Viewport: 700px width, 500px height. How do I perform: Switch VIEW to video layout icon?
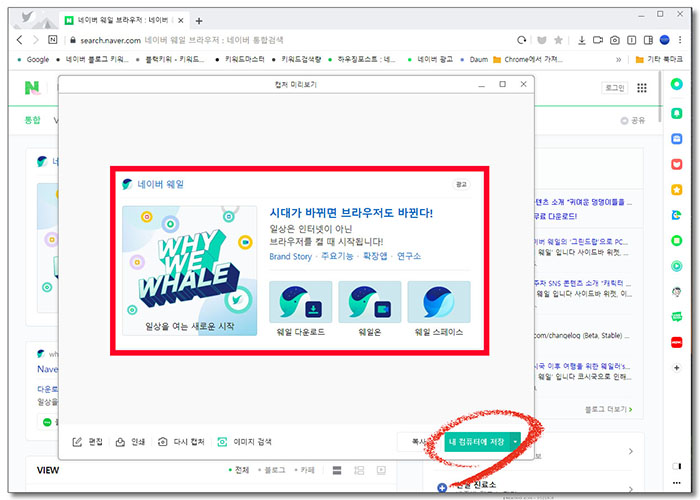[381, 470]
